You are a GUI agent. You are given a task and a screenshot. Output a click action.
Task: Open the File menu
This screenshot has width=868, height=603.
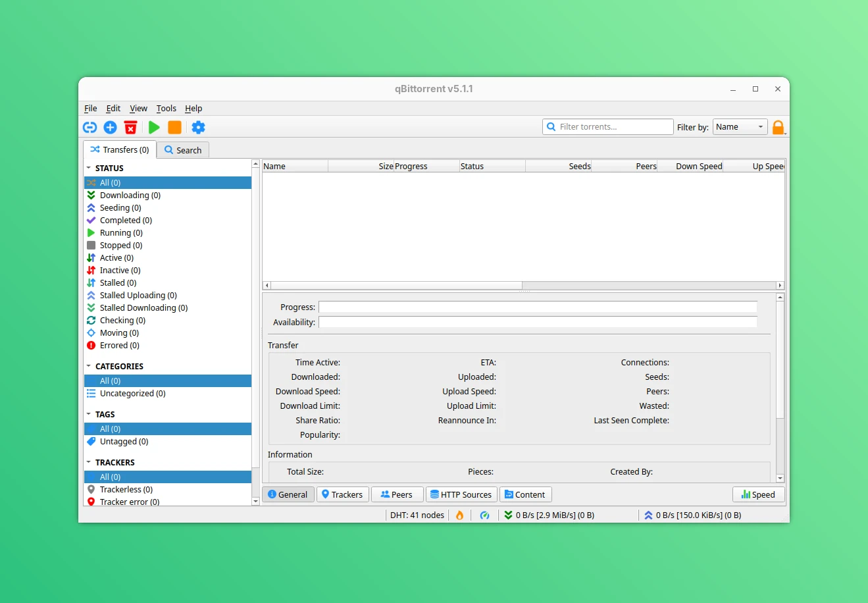[91, 108]
